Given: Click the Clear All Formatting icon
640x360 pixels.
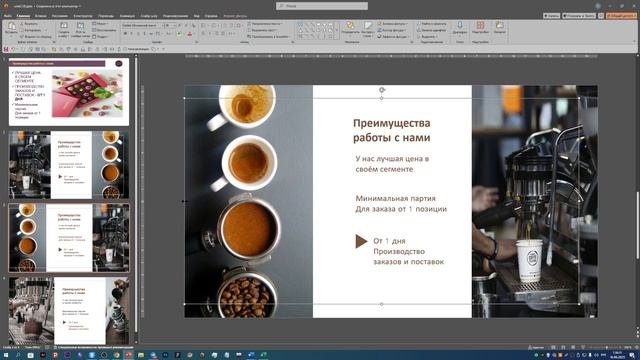Looking at the screenshot, I should click(193, 25).
